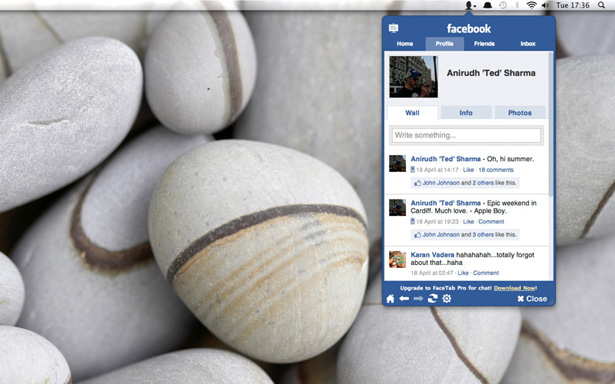
Task: Open the Time Machine clock icon
Action: click(503, 5)
